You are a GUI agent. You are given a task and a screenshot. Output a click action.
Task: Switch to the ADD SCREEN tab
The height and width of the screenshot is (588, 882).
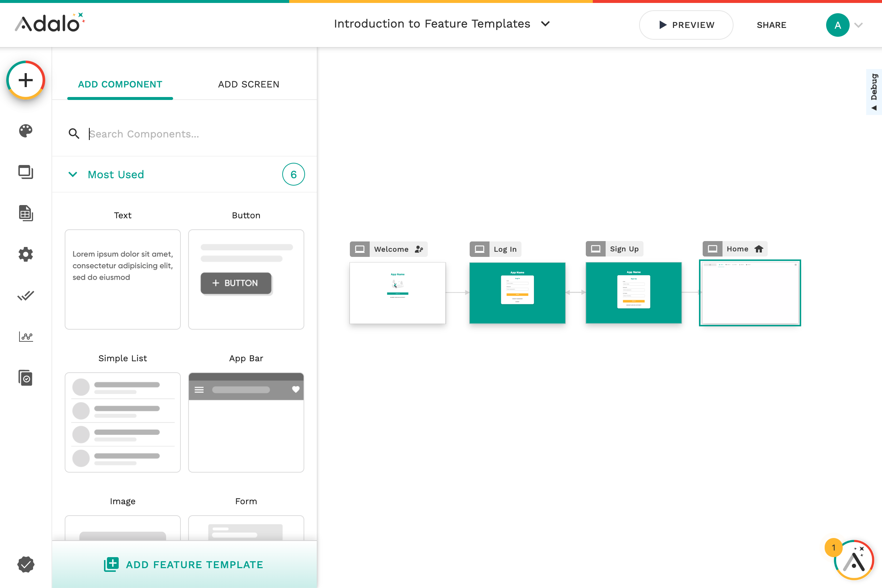(x=248, y=85)
